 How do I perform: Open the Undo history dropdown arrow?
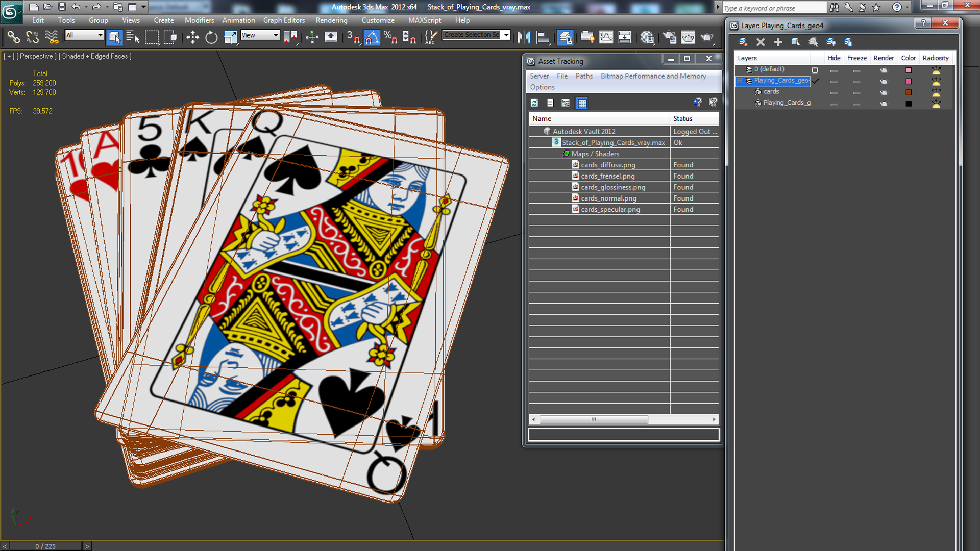click(x=86, y=7)
